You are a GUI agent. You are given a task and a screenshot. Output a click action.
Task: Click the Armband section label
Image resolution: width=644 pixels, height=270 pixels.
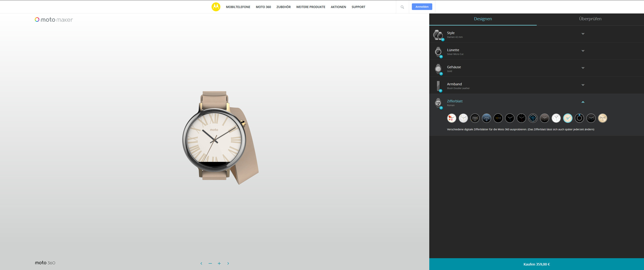coord(454,84)
